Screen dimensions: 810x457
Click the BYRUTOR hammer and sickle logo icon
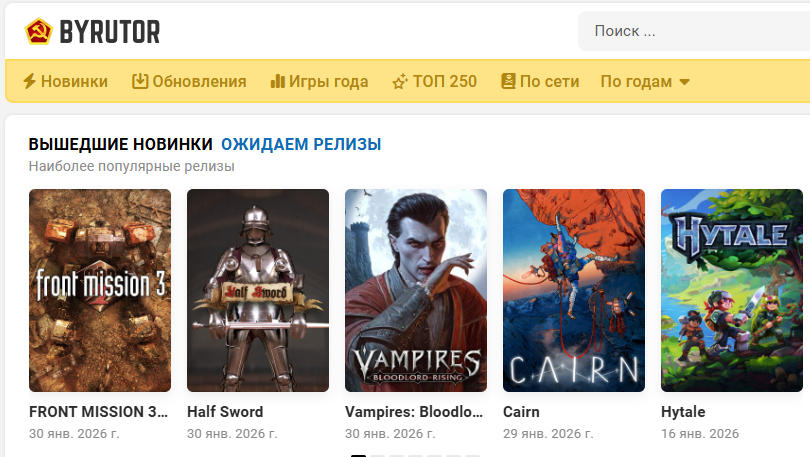tap(39, 31)
